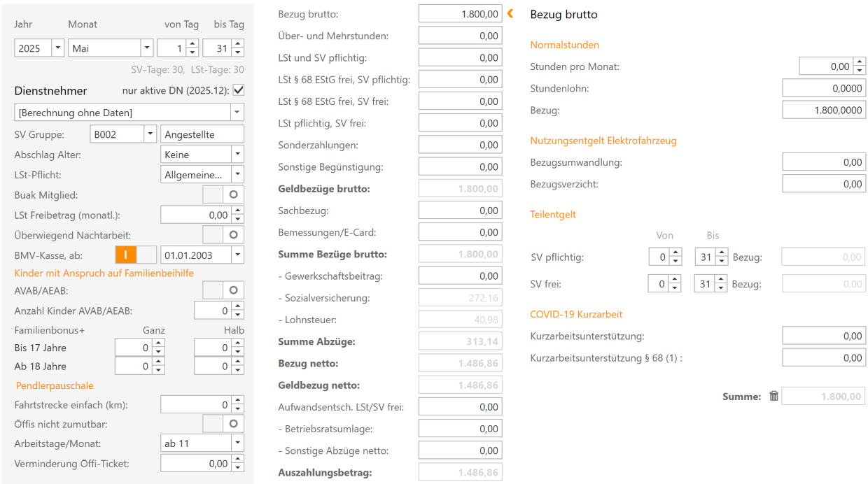Click the Bezug brutto amount field
Screen dimensions: 868x484
[459, 13]
